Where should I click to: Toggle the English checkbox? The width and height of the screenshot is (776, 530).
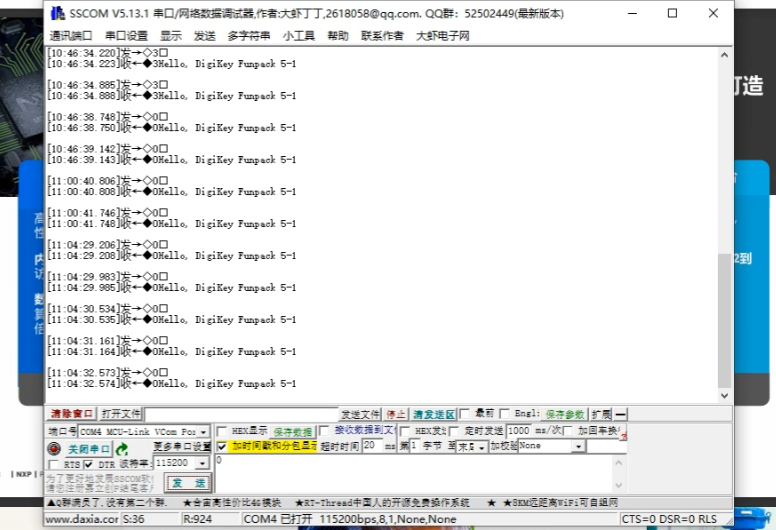(x=504, y=414)
